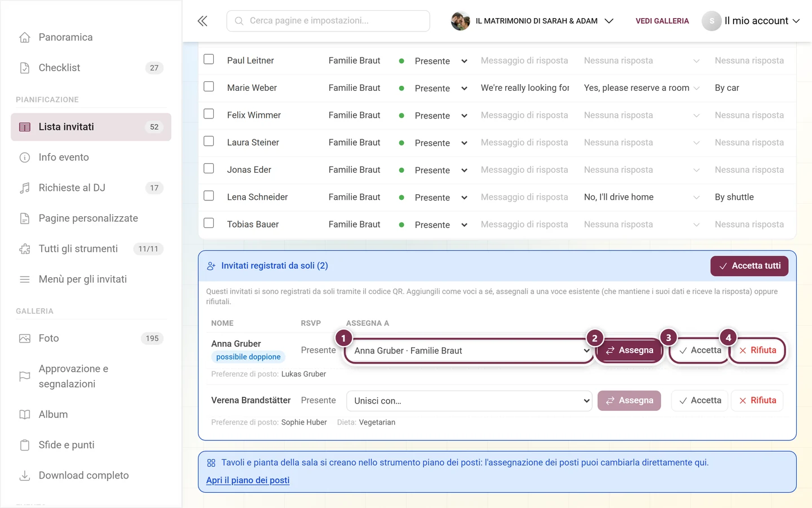Click the Menù per gli invitati hamburger icon
This screenshot has width=812, height=508.
[25, 279]
